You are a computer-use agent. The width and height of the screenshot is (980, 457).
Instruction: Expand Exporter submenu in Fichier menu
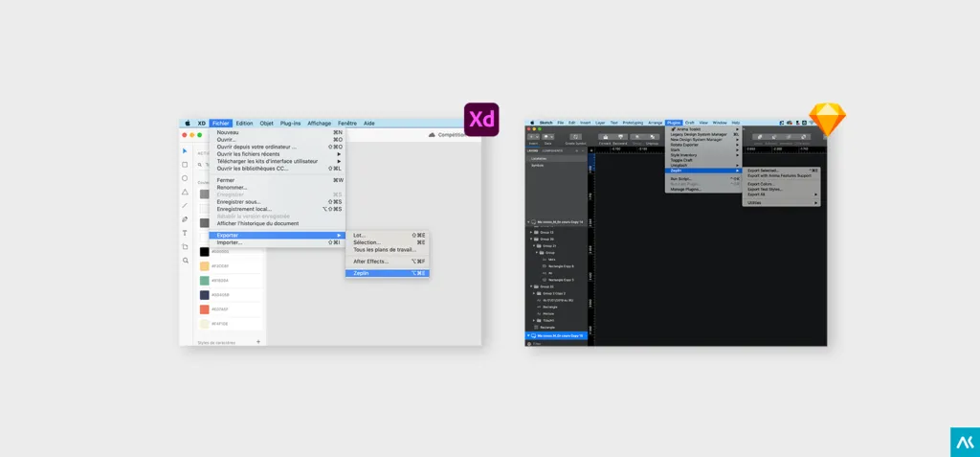277,236
